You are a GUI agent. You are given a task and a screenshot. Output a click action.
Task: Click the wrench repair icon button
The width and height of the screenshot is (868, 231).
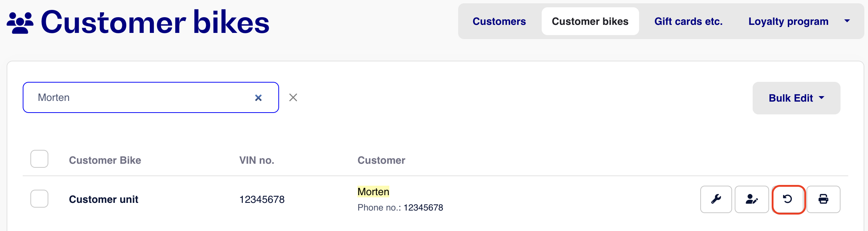(x=716, y=199)
